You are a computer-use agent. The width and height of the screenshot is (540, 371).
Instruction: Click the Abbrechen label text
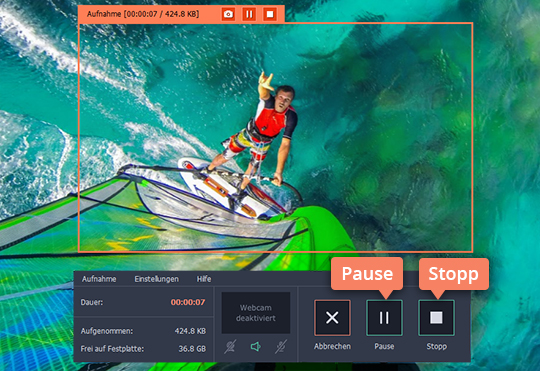click(332, 346)
